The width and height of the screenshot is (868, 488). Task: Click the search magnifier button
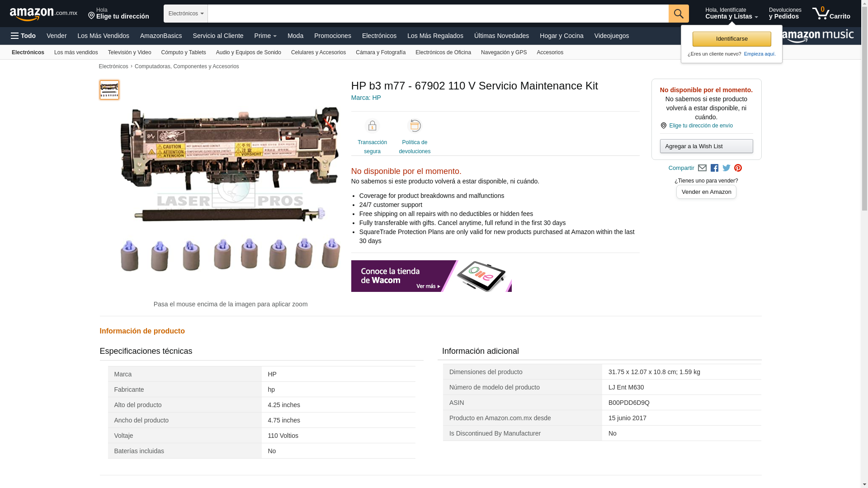click(x=678, y=14)
